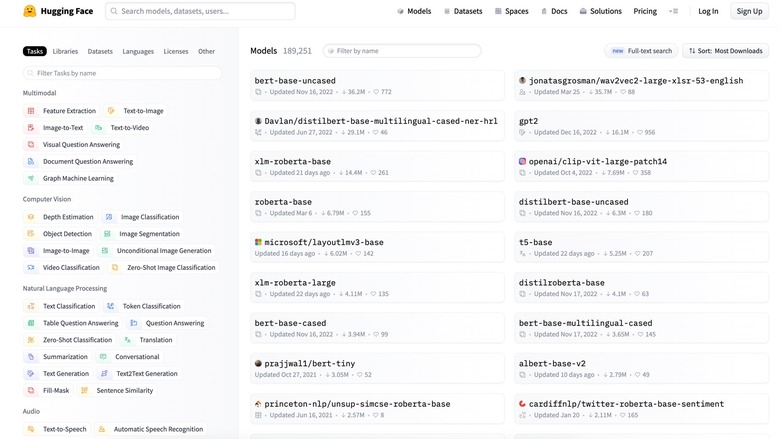Open the xlm-roberta-base model card
780x439 pixels.
tap(377, 167)
